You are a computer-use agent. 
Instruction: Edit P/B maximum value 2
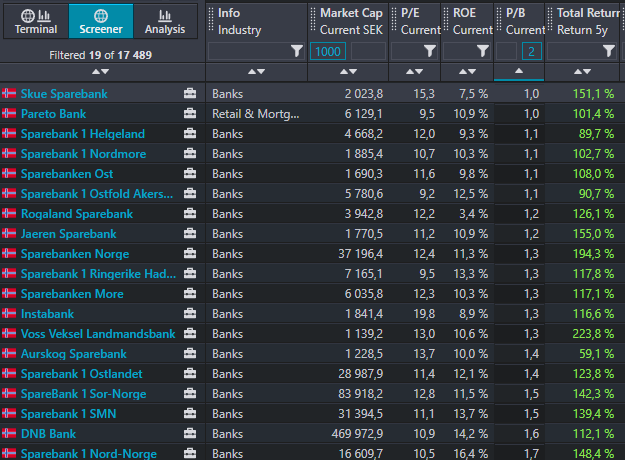click(532, 51)
